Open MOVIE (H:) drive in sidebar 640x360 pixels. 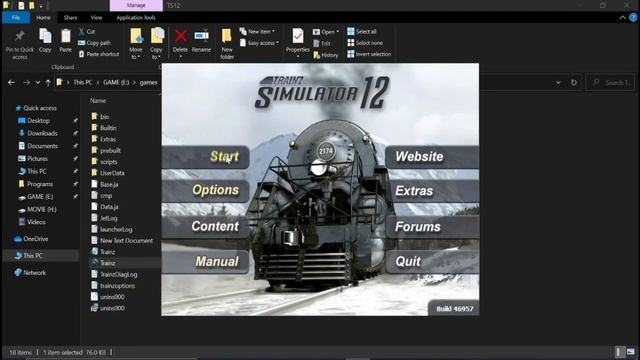coord(37,209)
